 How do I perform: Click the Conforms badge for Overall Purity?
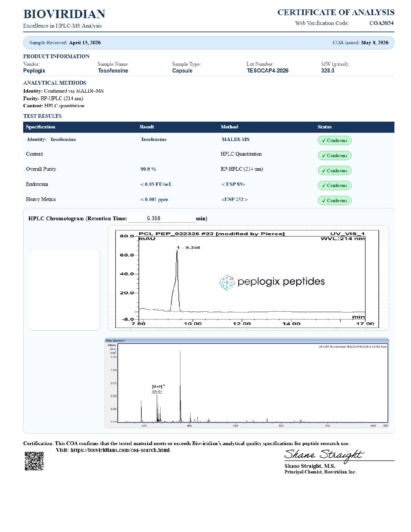coord(335,171)
